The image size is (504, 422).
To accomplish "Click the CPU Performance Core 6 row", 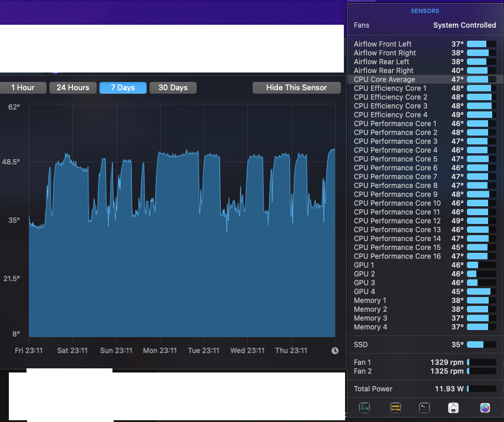I will (x=425, y=168).
